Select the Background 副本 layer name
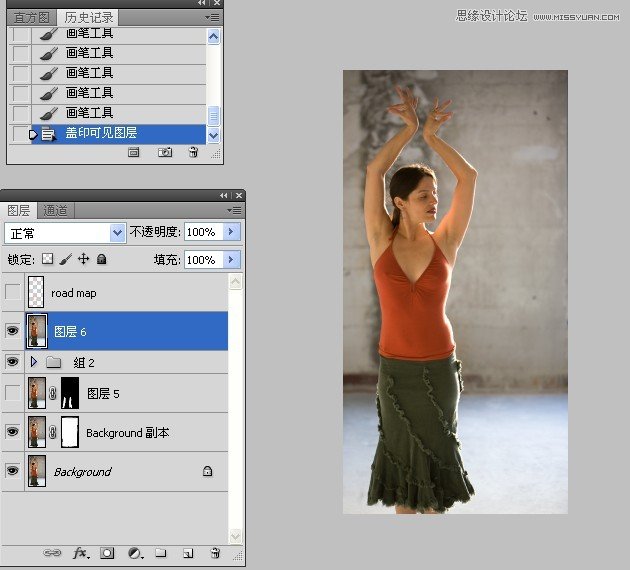This screenshot has height=570, width=630. click(128, 433)
